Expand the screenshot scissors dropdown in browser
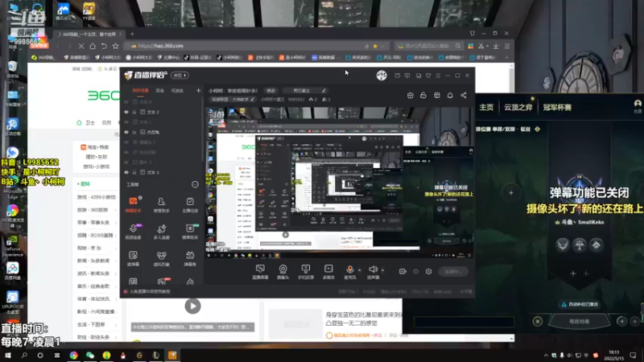Screen dimensions: 644x362 coord(488,46)
